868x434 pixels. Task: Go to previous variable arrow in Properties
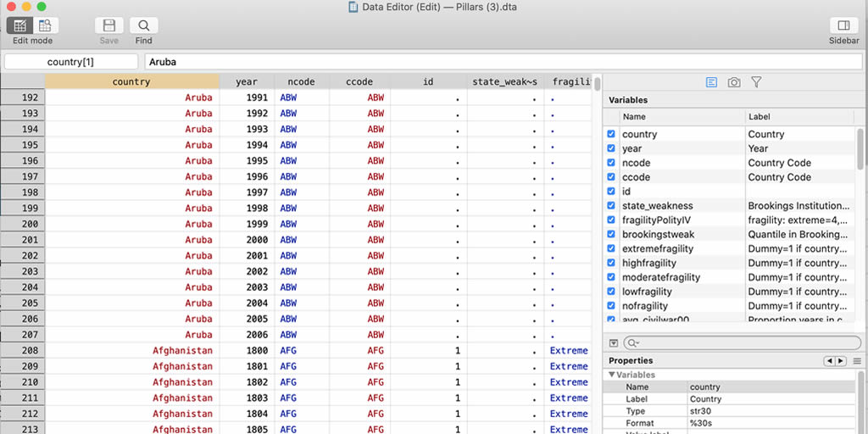click(x=829, y=361)
